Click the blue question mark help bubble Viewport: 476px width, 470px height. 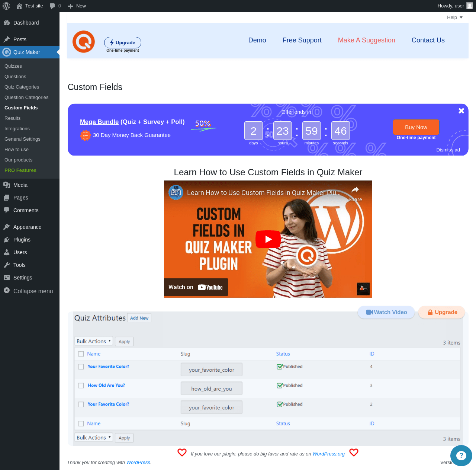(x=461, y=455)
